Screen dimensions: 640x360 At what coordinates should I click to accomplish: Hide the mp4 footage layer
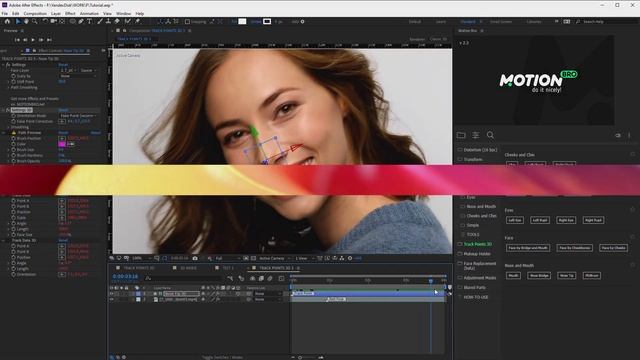[x=111, y=300]
